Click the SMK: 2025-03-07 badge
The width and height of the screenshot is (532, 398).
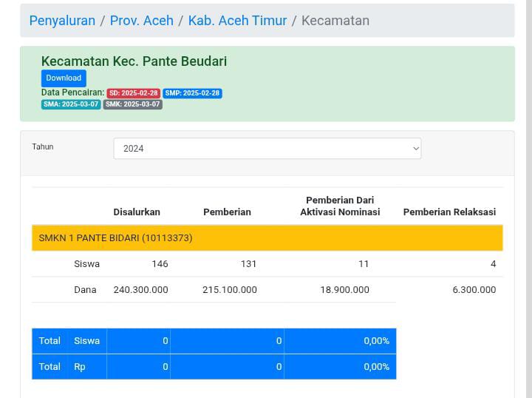click(x=133, y=104)
